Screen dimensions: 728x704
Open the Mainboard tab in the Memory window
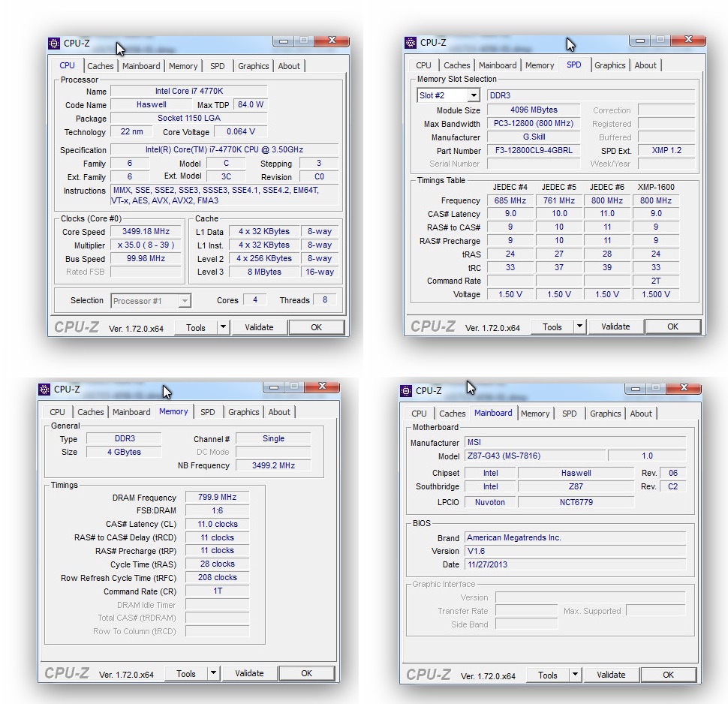click(131, 412)
